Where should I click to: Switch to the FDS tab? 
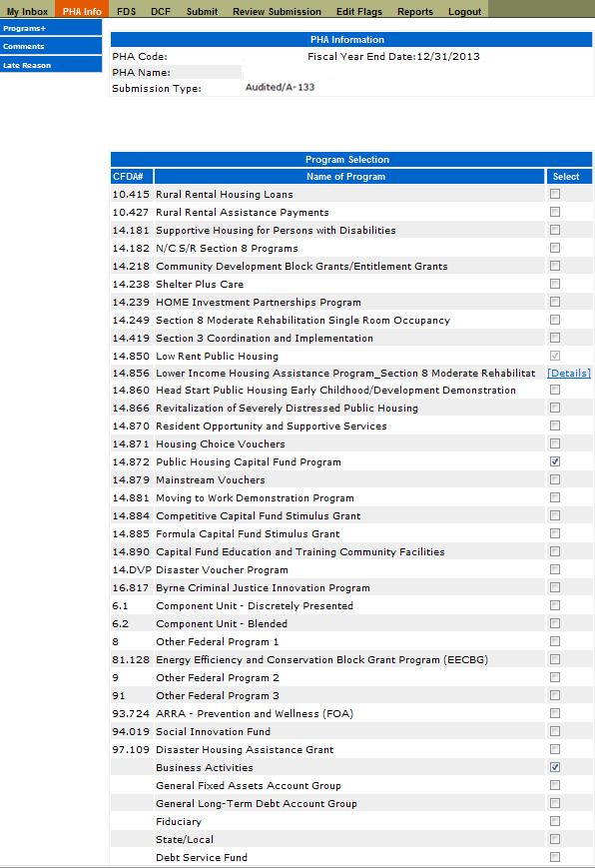click(126, 11)
